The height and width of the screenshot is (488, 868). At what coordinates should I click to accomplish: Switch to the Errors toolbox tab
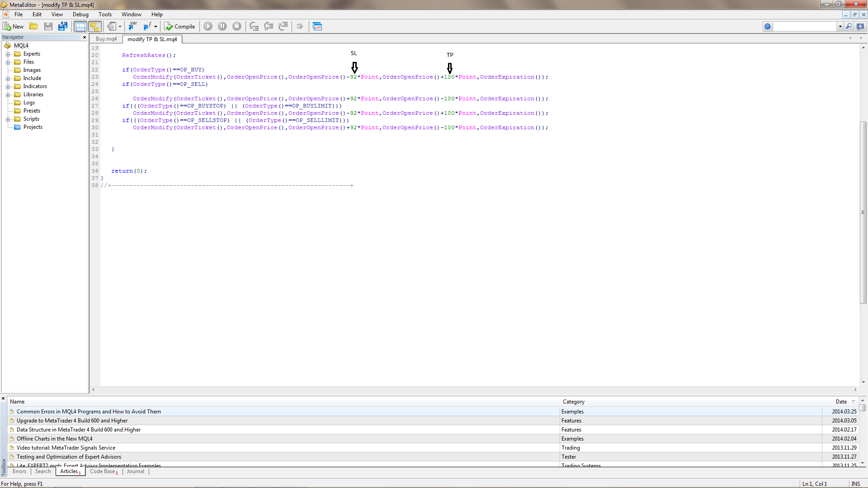pyautogui.click(x=19, y=471)
